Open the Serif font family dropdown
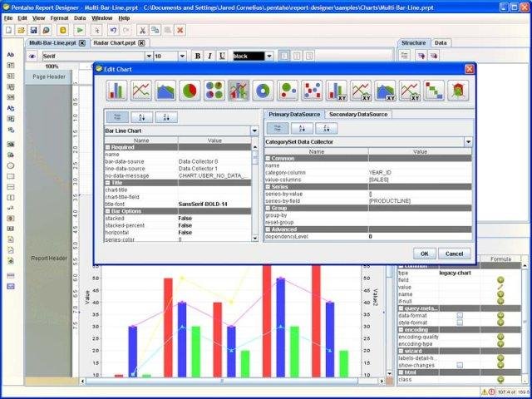 (x=149, y=56)
